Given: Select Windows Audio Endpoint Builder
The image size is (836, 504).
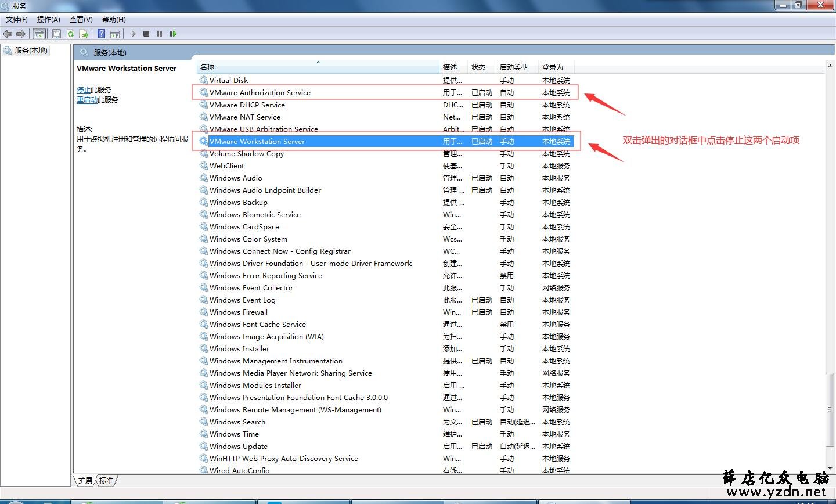Looking at the screenshot, I should coord(265,190).
